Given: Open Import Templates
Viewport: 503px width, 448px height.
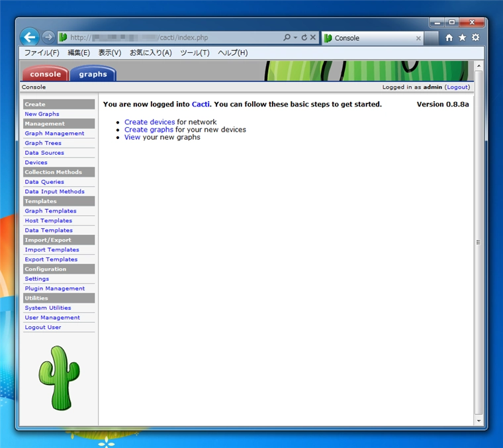Looking at the screenshot, I should tap(52, 249).
